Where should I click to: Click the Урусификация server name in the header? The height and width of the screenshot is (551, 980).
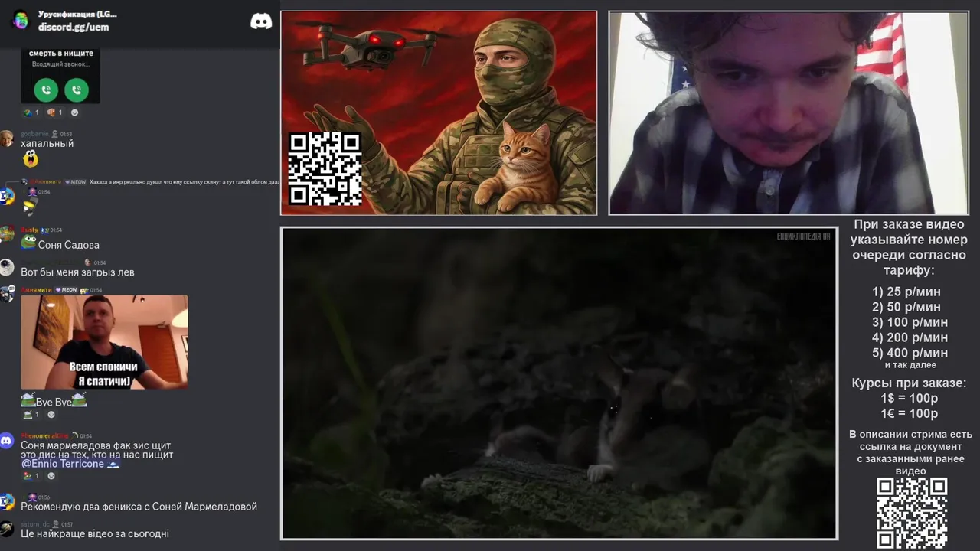click(77, 15)
